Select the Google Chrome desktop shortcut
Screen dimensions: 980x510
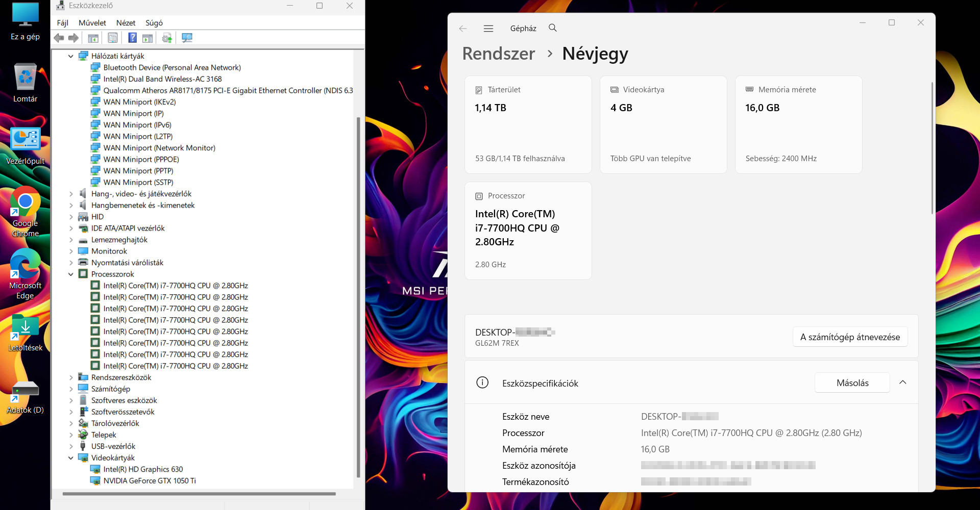[25, 212]
